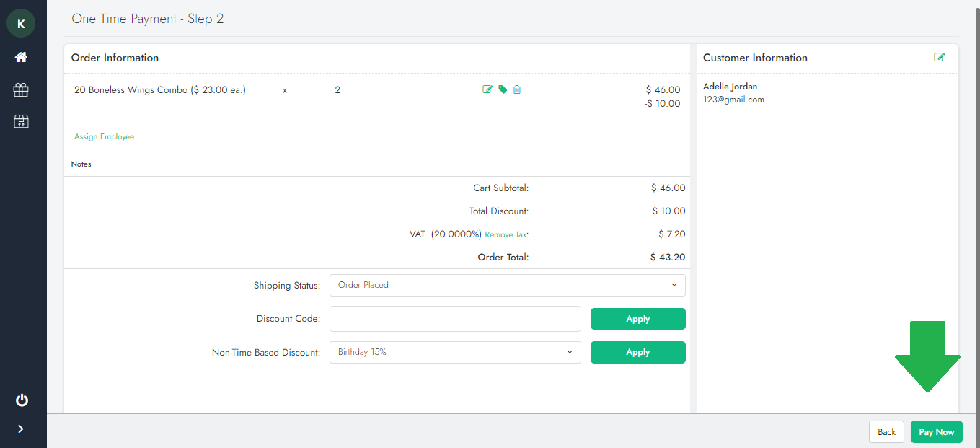
Task: Click the Assign Employee link
Action: coord(104,136)
